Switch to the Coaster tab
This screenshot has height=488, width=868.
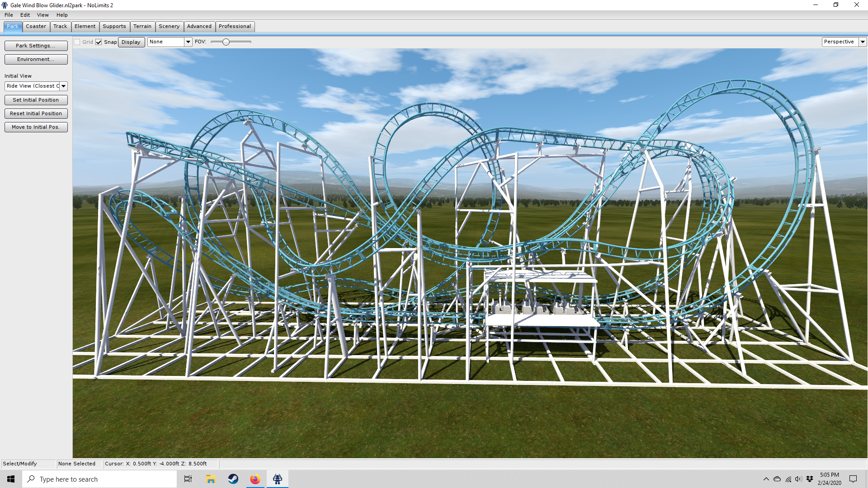[x=36, y=26]
